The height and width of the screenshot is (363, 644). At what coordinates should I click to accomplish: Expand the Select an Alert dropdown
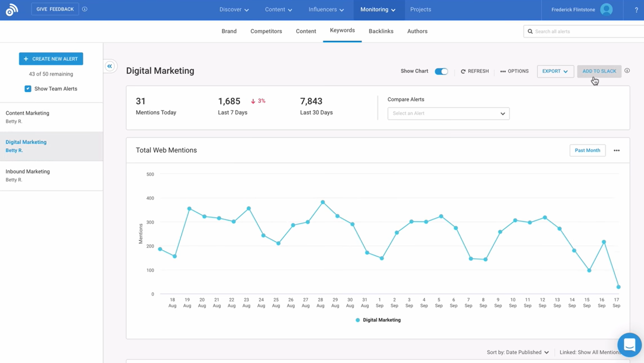click(448, 114)
